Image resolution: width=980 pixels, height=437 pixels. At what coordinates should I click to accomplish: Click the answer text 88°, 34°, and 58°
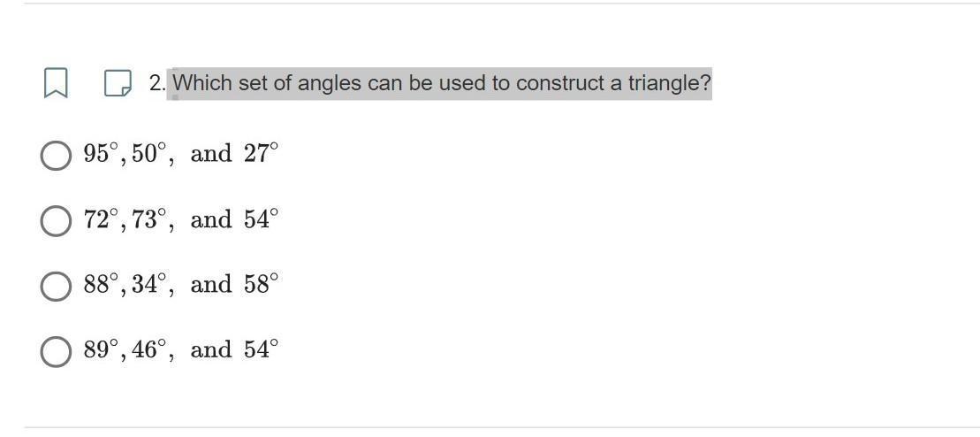pyautogui.click(x=180, y=285)
